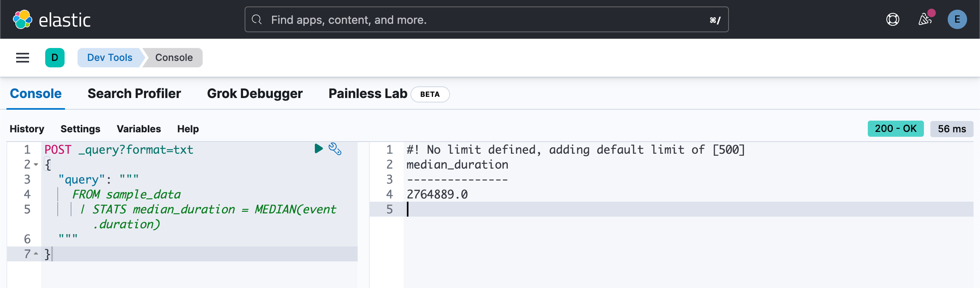Click the Help link
This screenshot has width=980, height=288.
click(x=188, y=129)
